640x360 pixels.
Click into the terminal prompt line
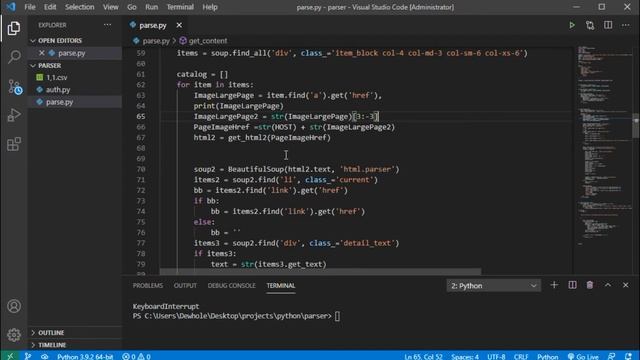pyautogui.click(x=236, y=316)
